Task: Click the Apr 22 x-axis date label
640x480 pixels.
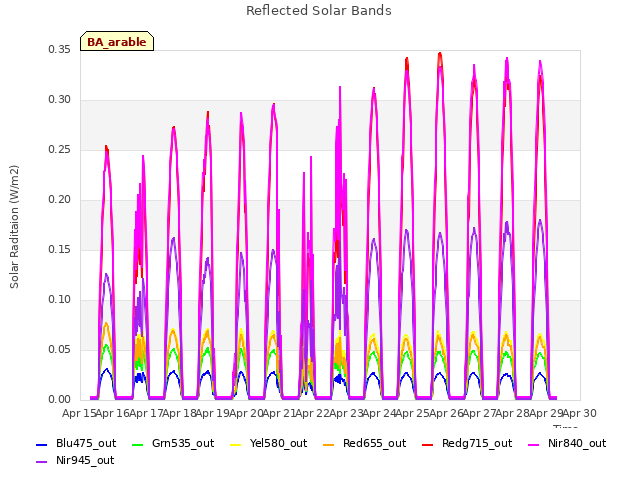Action: (x=313, y=413)
